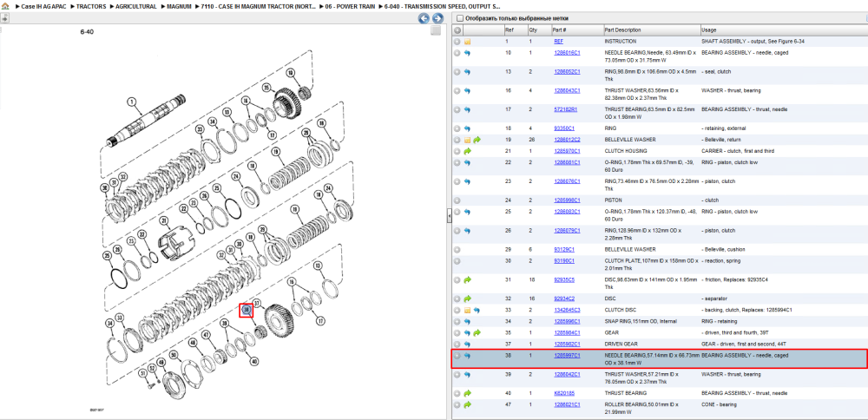The image size is (868, 420).
Task: Open the note icon on Ref 19 Belleville washer row
Action: [x=467, y=140]
